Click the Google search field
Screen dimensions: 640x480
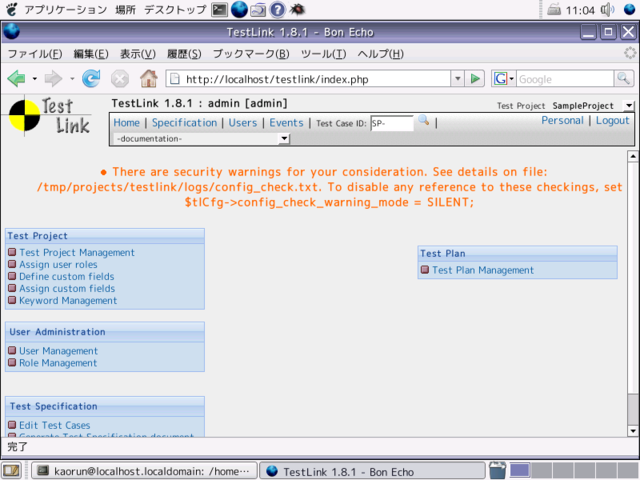[565, 79]
